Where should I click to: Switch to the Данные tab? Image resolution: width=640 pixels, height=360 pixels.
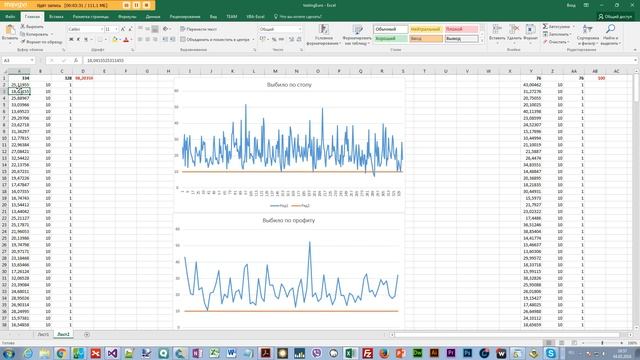point(153,17)
